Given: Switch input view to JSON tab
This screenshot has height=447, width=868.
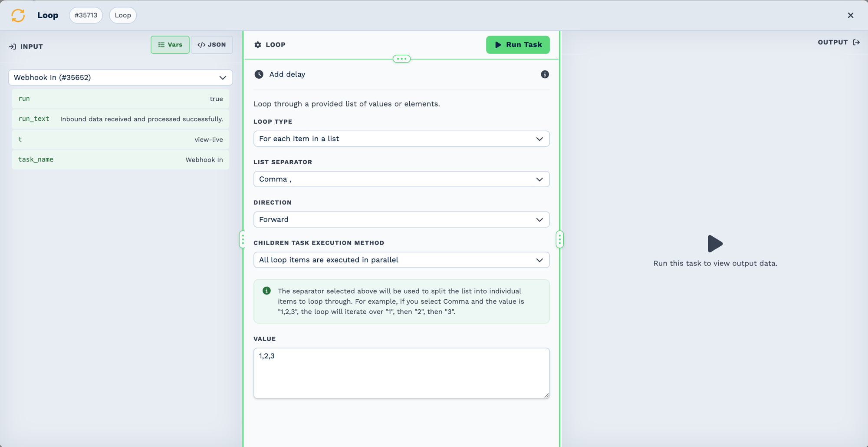Looking at the screenshot, I should click(x=212, y=45).
